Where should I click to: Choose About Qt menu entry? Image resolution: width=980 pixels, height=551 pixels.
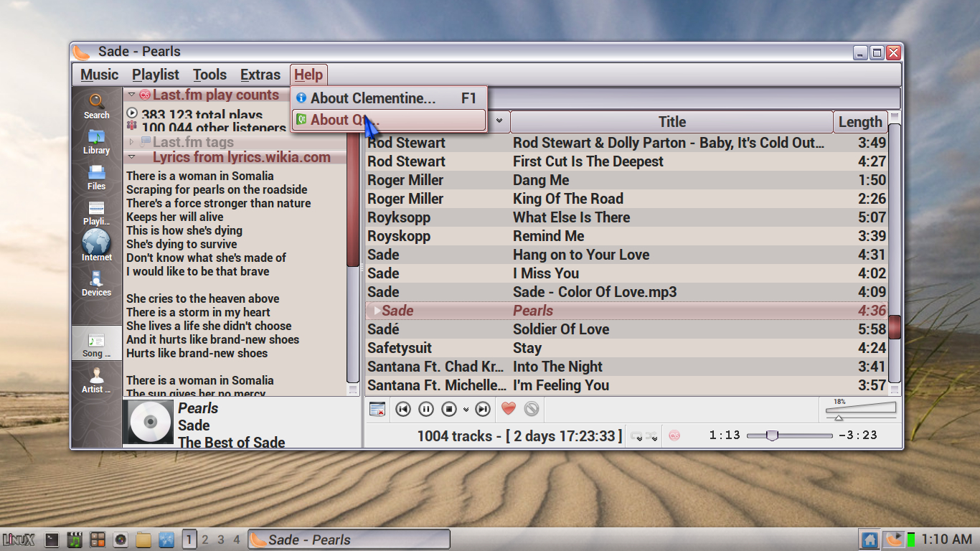[389, 120]
